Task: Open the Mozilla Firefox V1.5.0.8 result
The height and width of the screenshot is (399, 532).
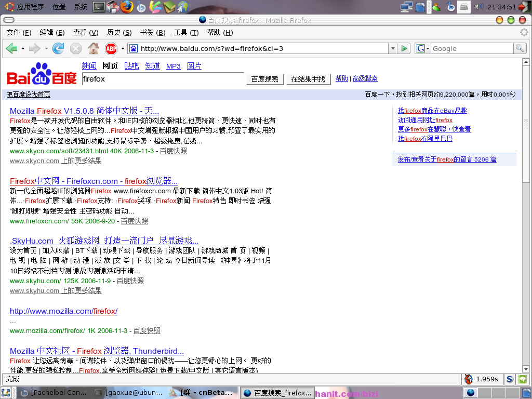Action: [x=84, y=111]
